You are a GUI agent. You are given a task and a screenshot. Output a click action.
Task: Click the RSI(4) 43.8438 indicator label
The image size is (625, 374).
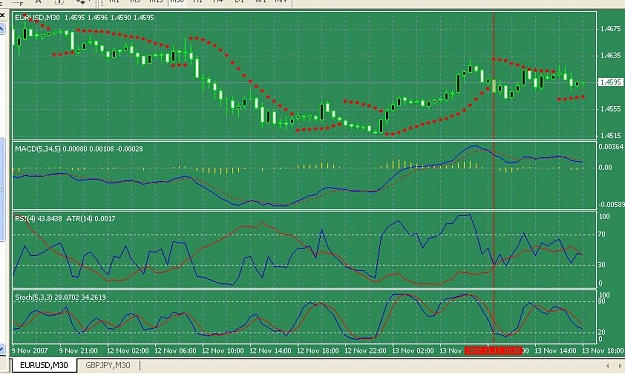click(38, 218)
